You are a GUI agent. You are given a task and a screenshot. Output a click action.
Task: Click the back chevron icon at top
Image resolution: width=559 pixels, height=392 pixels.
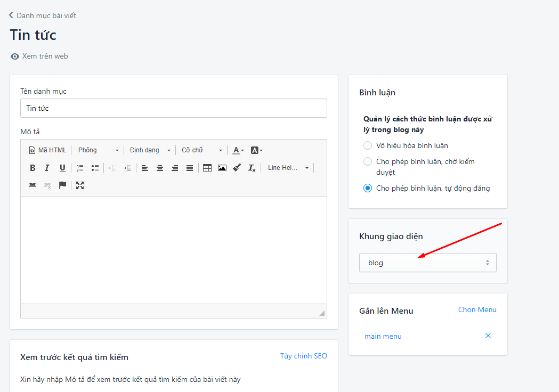[x=11, y=15]
